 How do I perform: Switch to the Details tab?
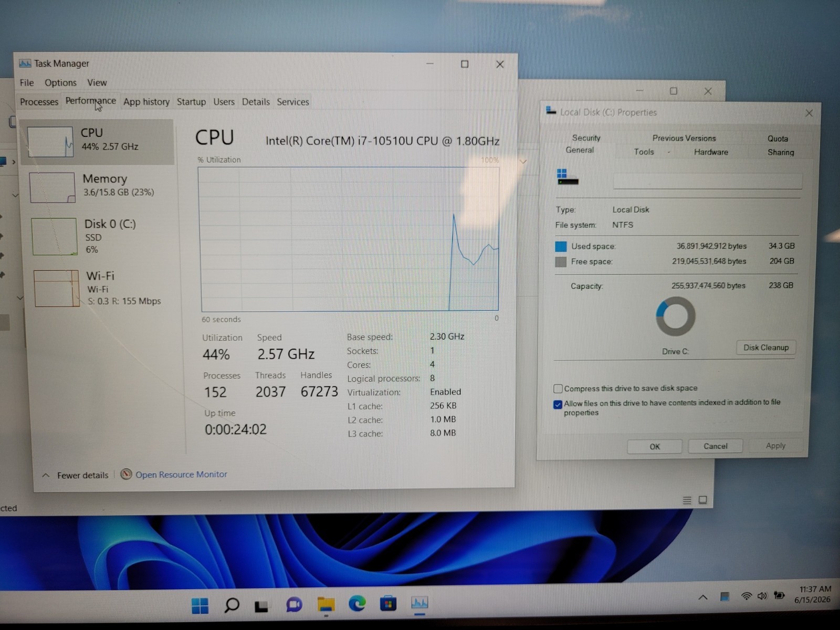256,102
